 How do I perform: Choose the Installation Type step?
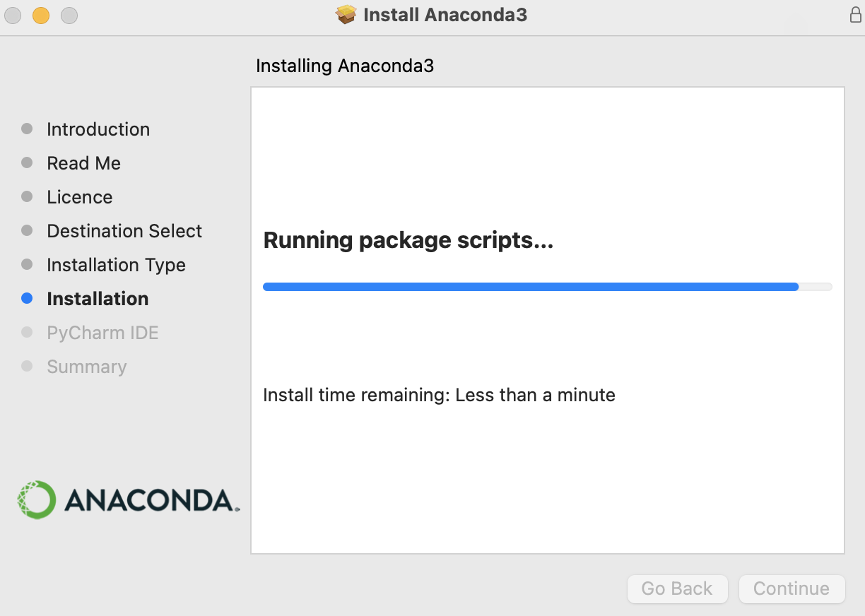(116, 265)
